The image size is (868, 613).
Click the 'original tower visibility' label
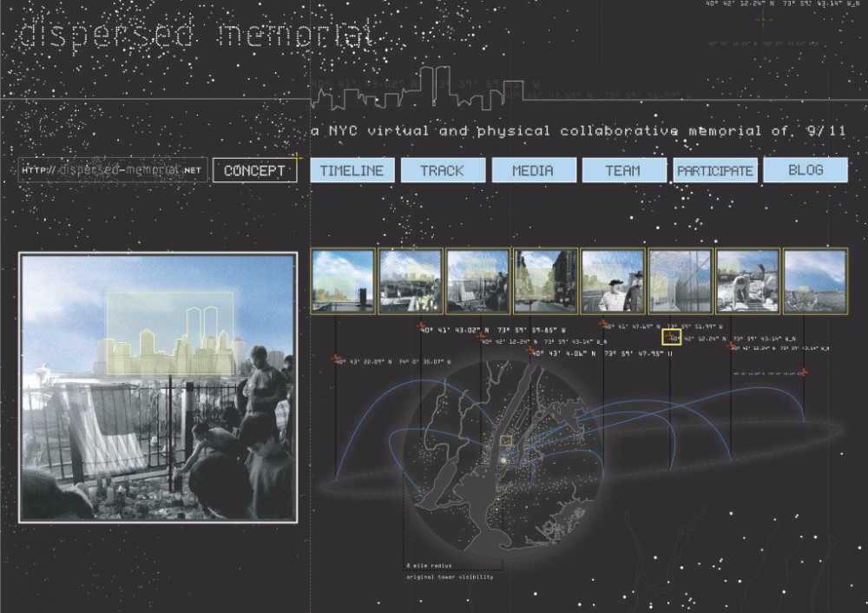450,577
